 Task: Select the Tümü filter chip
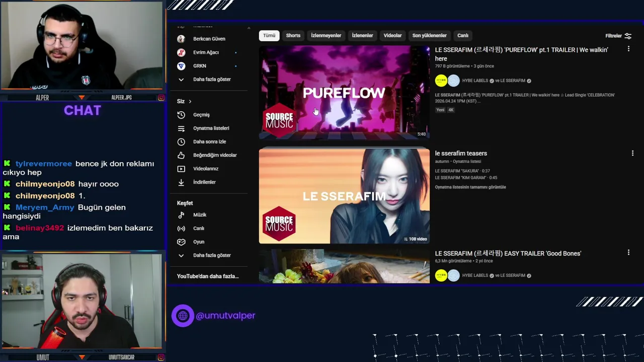(x=269, y=36)
